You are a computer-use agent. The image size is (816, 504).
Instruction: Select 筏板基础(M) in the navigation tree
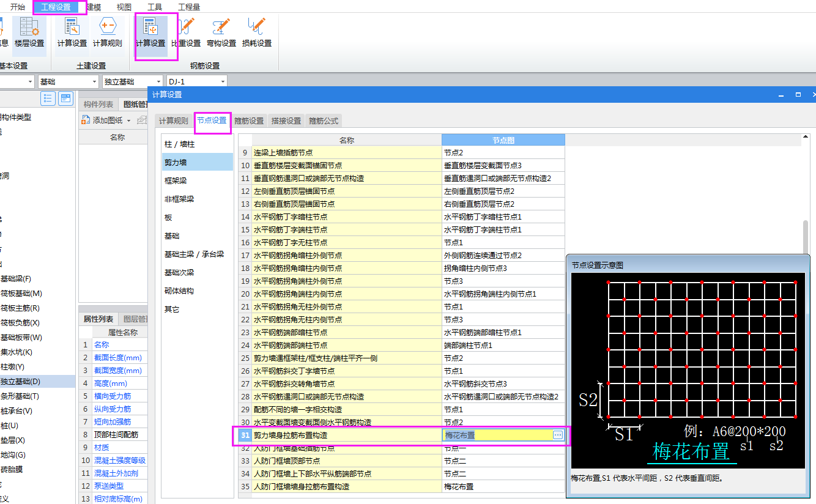(21, 294)
